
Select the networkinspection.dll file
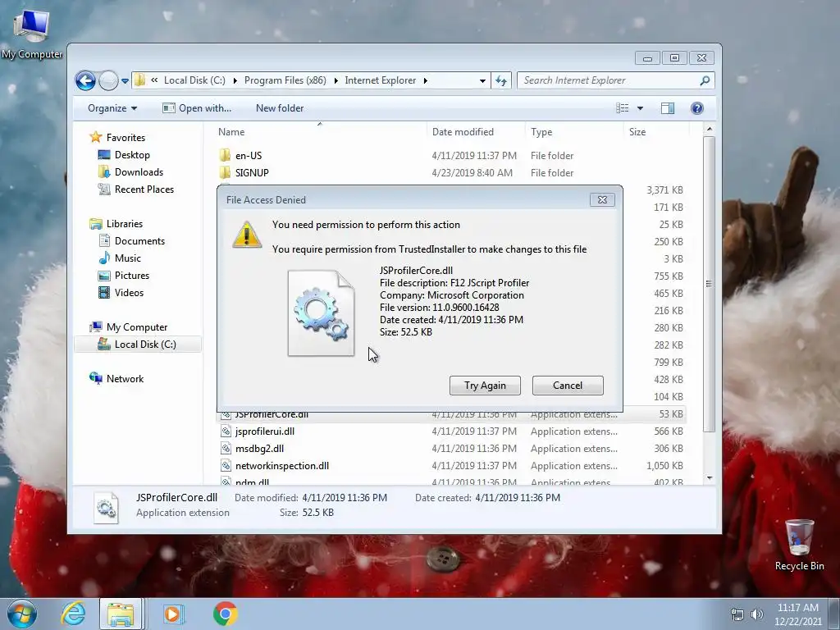(x=282, y=466)
